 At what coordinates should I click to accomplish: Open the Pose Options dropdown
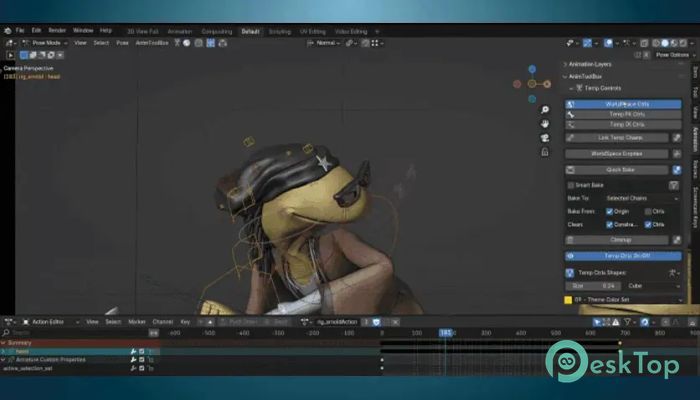click(x=674, y=55)
